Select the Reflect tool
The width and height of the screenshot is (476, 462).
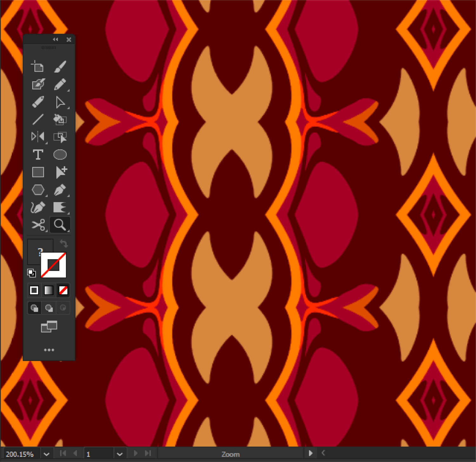click(x=38, y=137)
